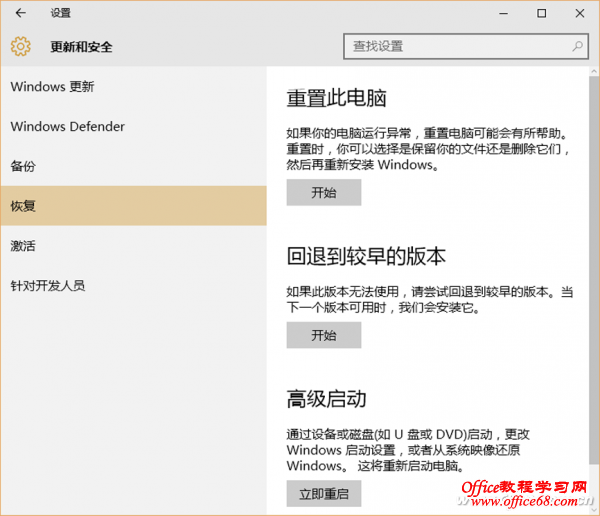Click the gear icon beside 更新和安全

21,46
